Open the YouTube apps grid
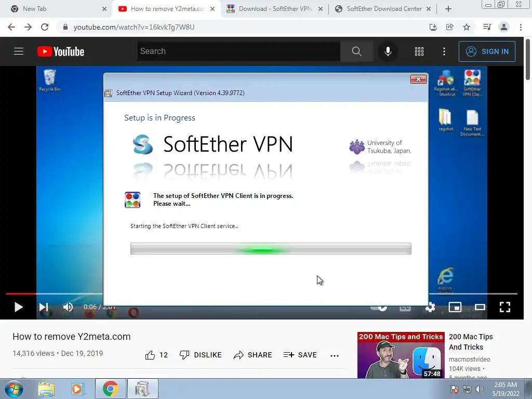 pyautogui.click(x=419, y=51)
